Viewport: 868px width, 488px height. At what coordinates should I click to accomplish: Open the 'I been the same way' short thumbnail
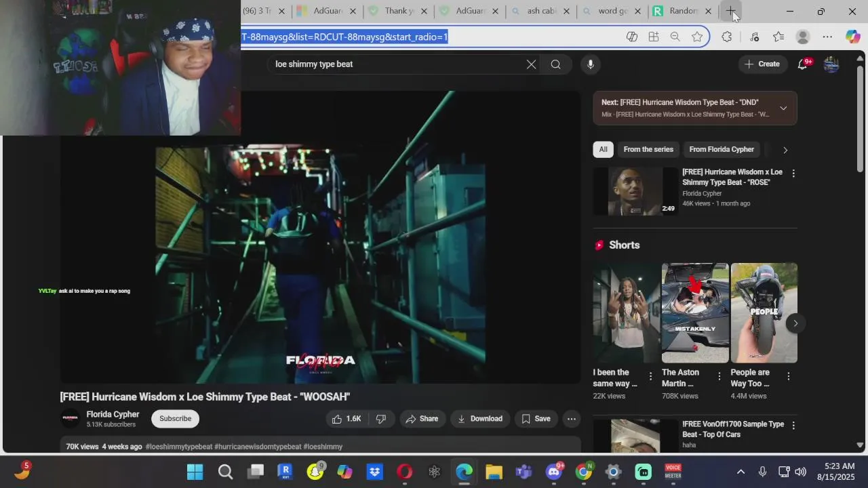point(626,313)
